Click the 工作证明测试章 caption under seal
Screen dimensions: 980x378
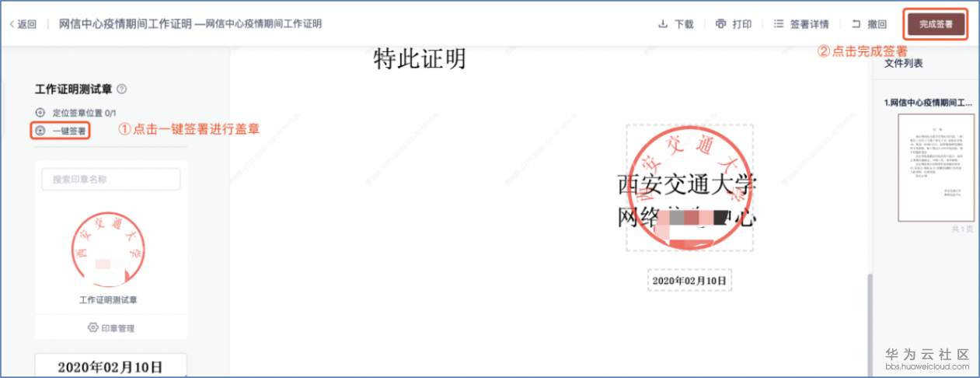click(108, 299)
